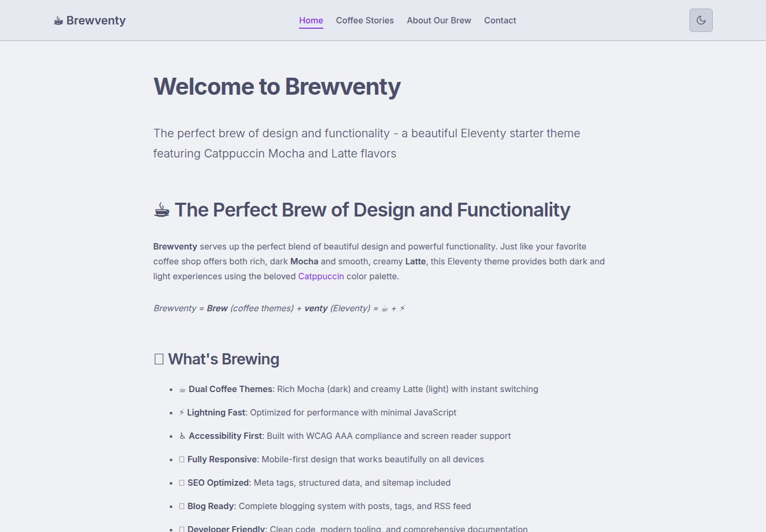Click the italic Brewventy = Brew formula line
Screen dimensions: 766x532
click(x=279, y=308)
